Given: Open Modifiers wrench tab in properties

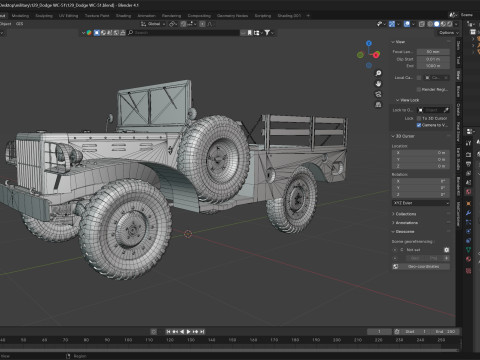Looking at the screenshot, I should click(468, 213).
